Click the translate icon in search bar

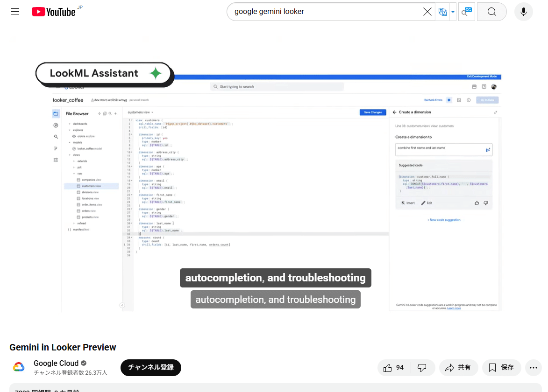click(442, 12)
